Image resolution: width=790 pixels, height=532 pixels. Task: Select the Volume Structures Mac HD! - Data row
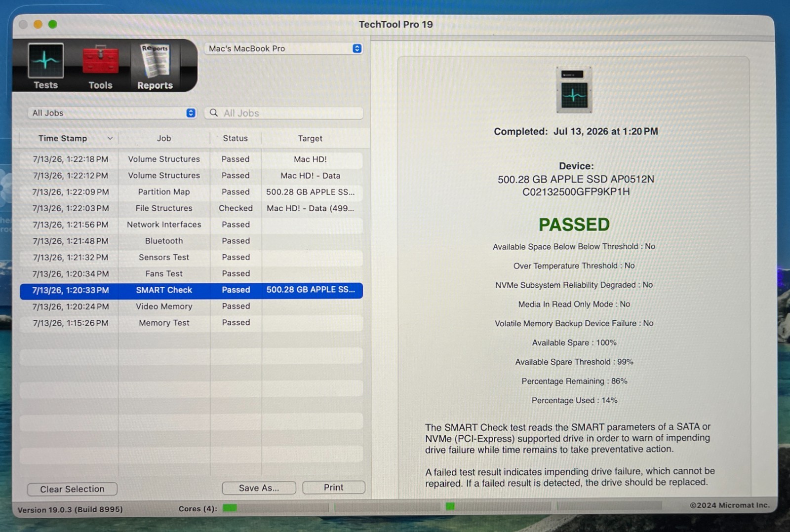click(x=191, y=176)
